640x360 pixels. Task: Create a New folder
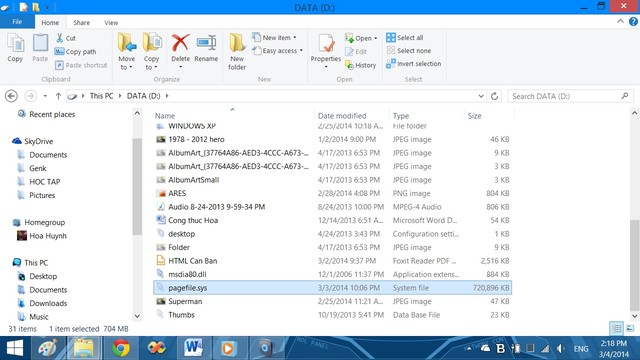coord(237,51)
